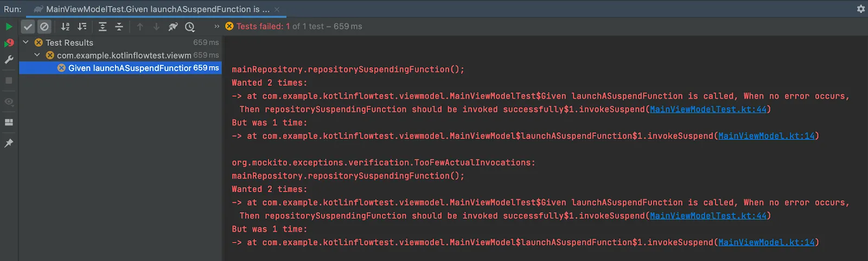Pin the Run tab with the pin icon
This screenshot has height=261, width=868.
tap(9, 143)
